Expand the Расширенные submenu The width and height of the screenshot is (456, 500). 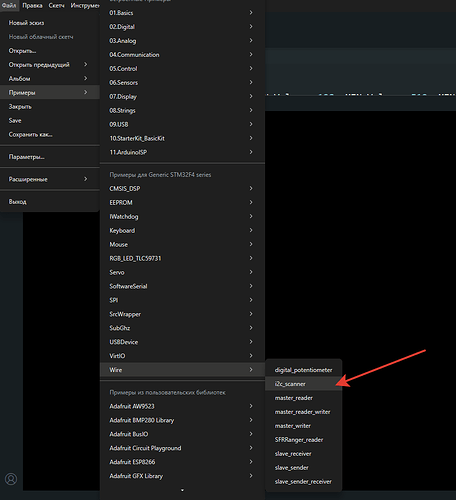(x=50, y=179)
